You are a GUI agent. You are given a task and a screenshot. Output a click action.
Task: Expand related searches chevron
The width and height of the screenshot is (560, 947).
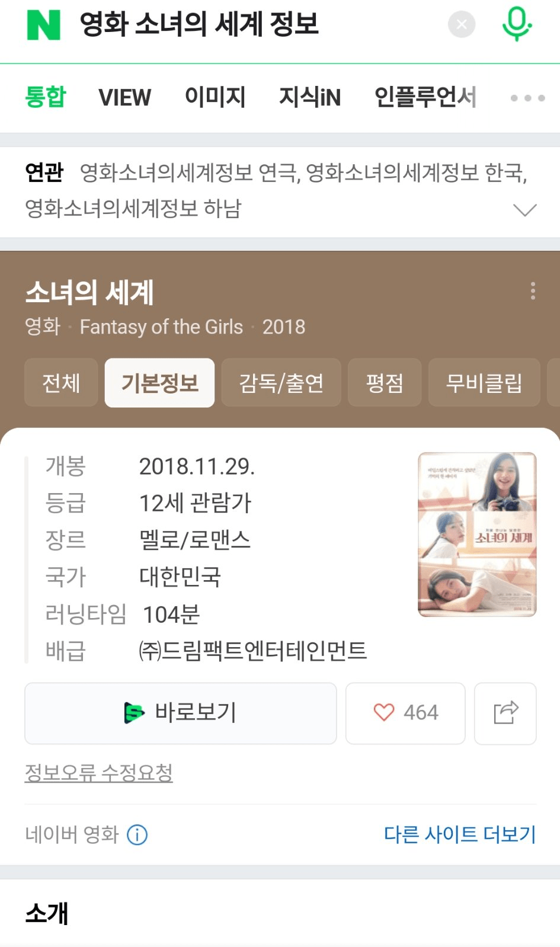524,210
